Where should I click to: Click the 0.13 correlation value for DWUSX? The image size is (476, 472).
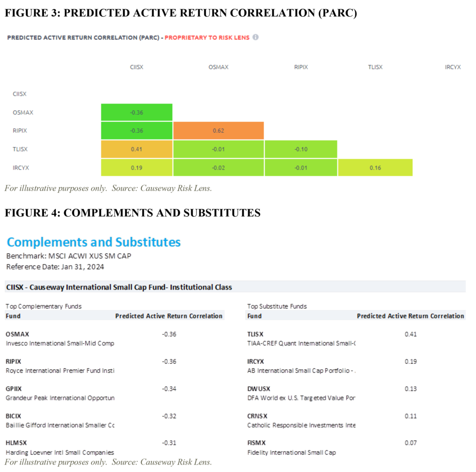[x=411, y=389]
